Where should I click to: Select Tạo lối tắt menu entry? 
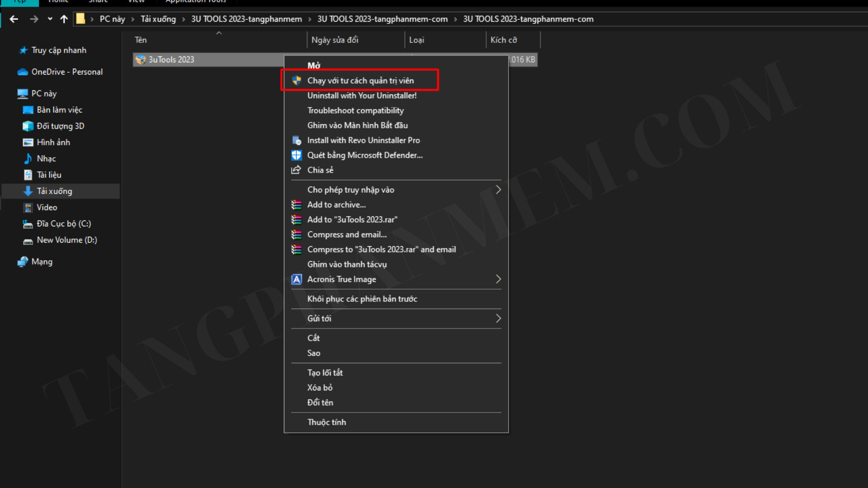[325, 373]
